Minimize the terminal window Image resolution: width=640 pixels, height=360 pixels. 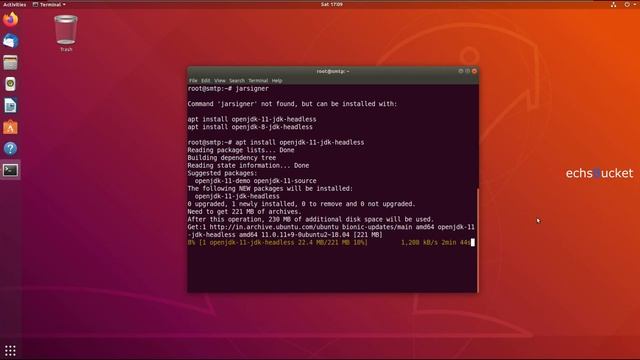pos(461,71)
